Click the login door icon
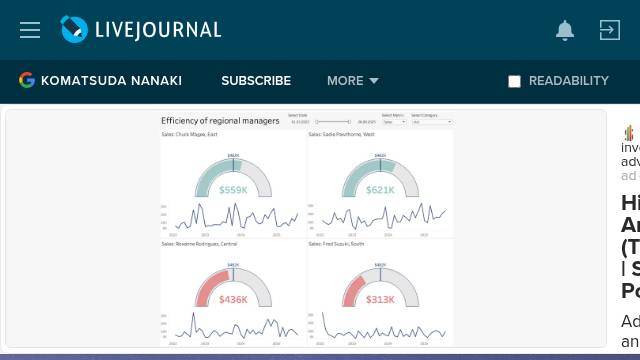The width and height of the screenshot is (640, 360). click(x=610, y=30)
